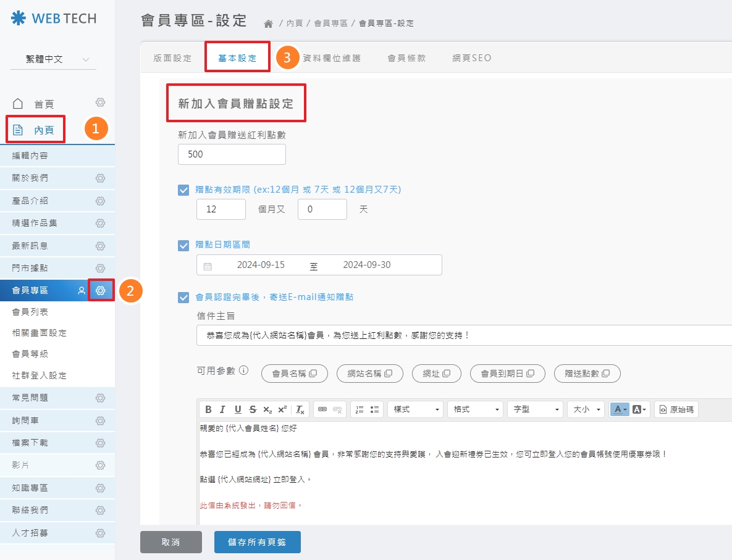Open the 會員專區 settings gear icon
732x560 pixels.
101,290
